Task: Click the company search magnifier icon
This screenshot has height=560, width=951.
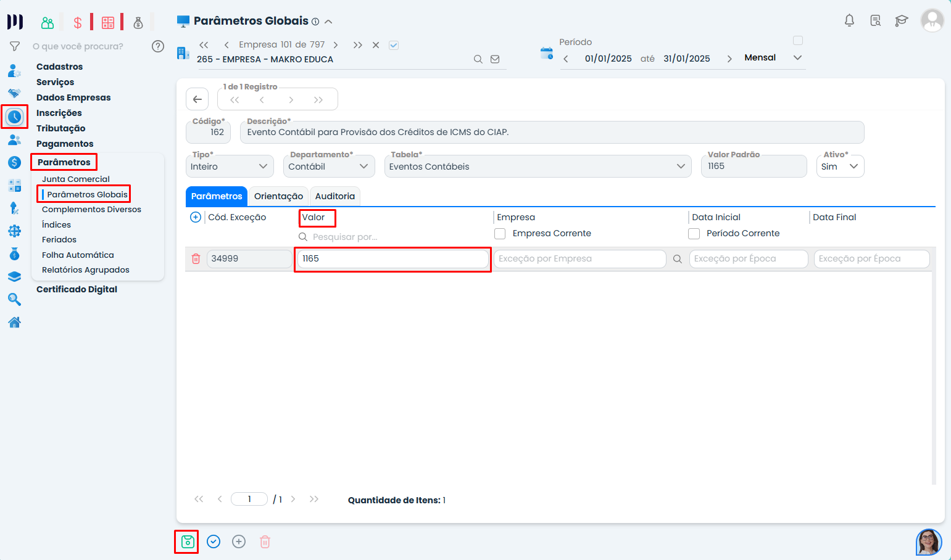Action: pos(478,59)
